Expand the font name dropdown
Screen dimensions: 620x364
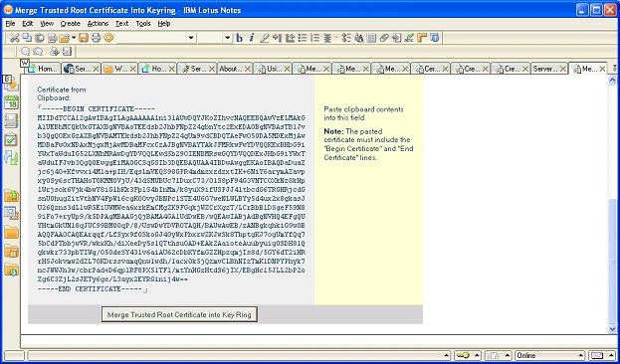coord(191,38)
